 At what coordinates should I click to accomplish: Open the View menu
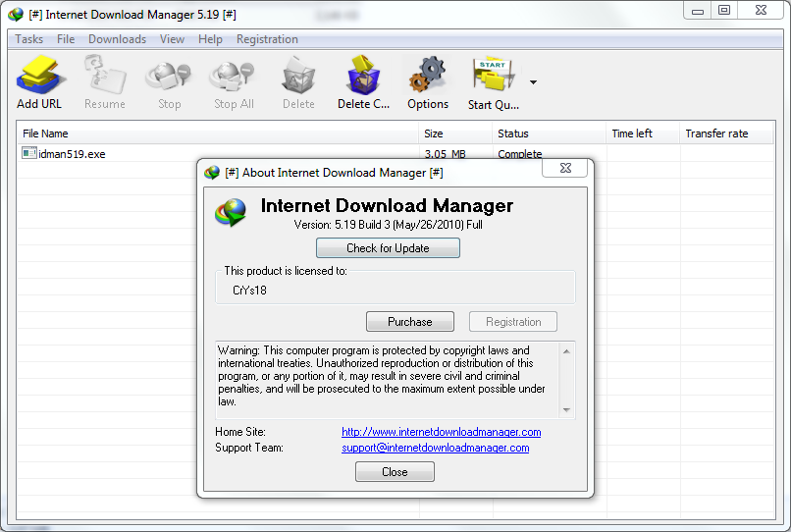click(x=172, y=39)
